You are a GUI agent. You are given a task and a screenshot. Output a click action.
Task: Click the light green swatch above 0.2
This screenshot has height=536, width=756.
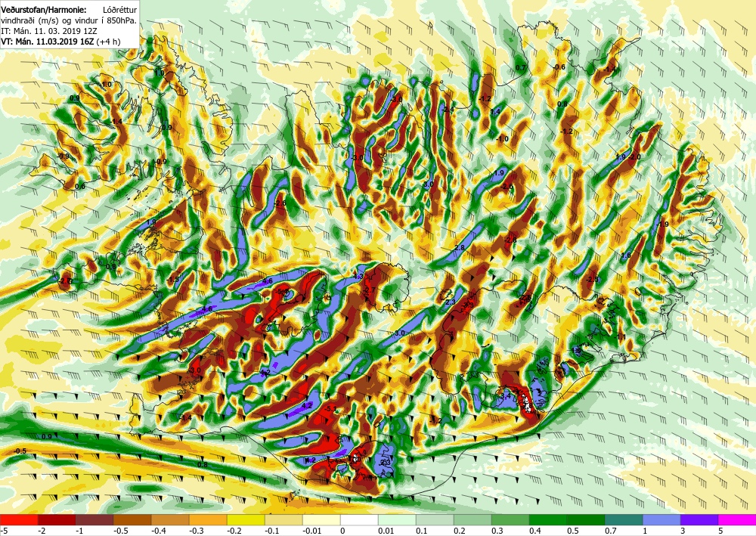(472, 520)
